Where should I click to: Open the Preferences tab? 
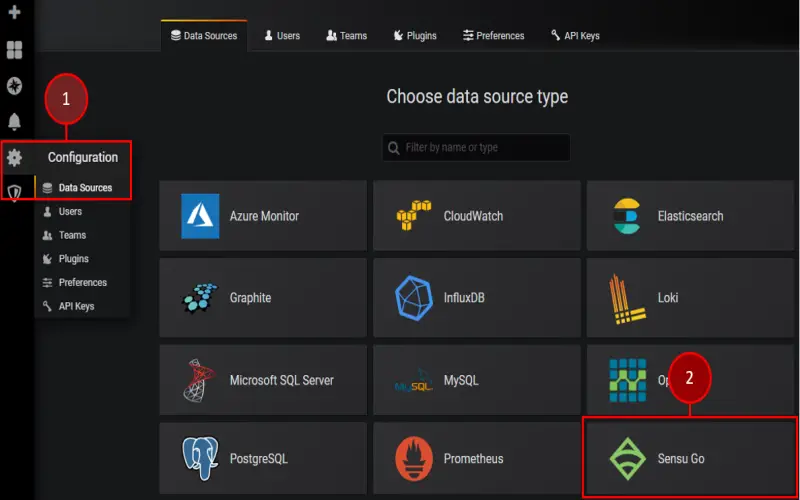click(493, 36)
